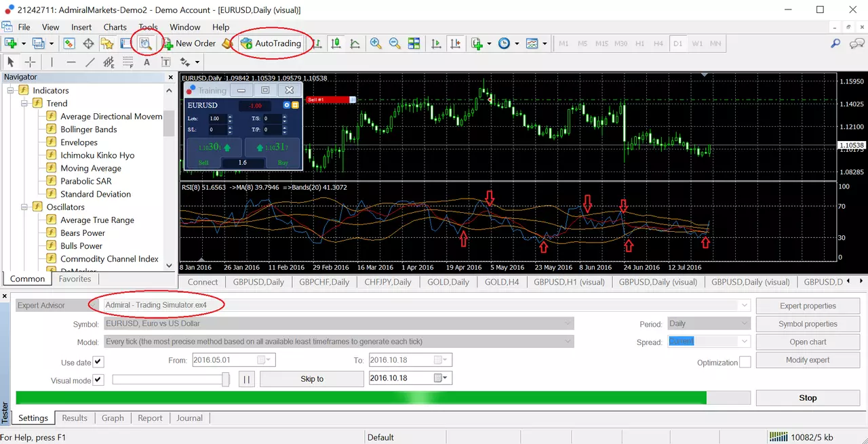This screenshot has height=444, width=868.
Task: Select the trendline tool
Action: click(x=90, y=62)
